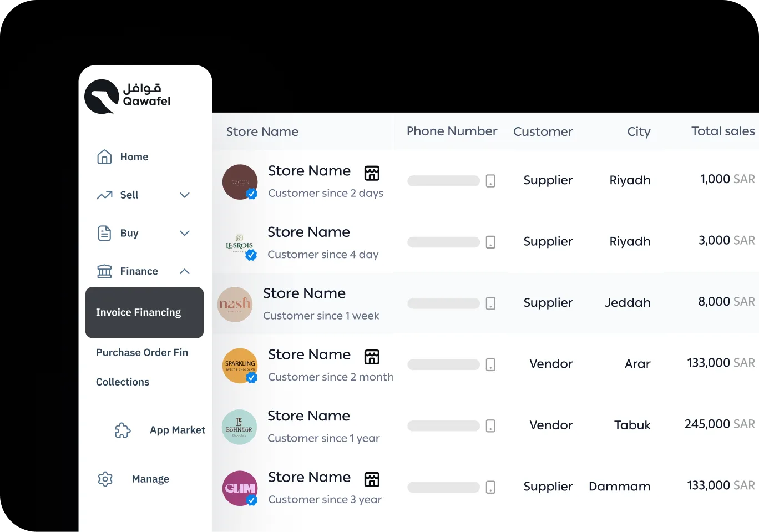Screen dimensions: 759x532
Task: Click the Sparkling store logo thumbnail
Action: coord(240,366)
